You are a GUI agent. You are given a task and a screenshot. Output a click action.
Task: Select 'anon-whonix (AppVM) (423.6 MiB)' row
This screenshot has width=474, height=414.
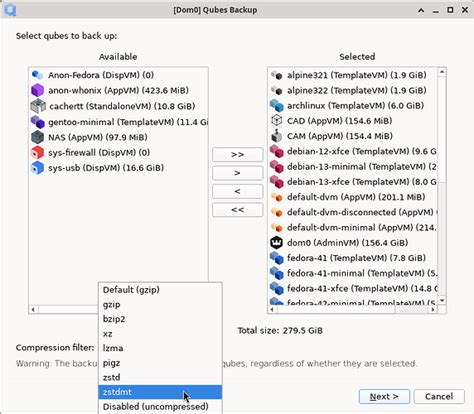118,90
